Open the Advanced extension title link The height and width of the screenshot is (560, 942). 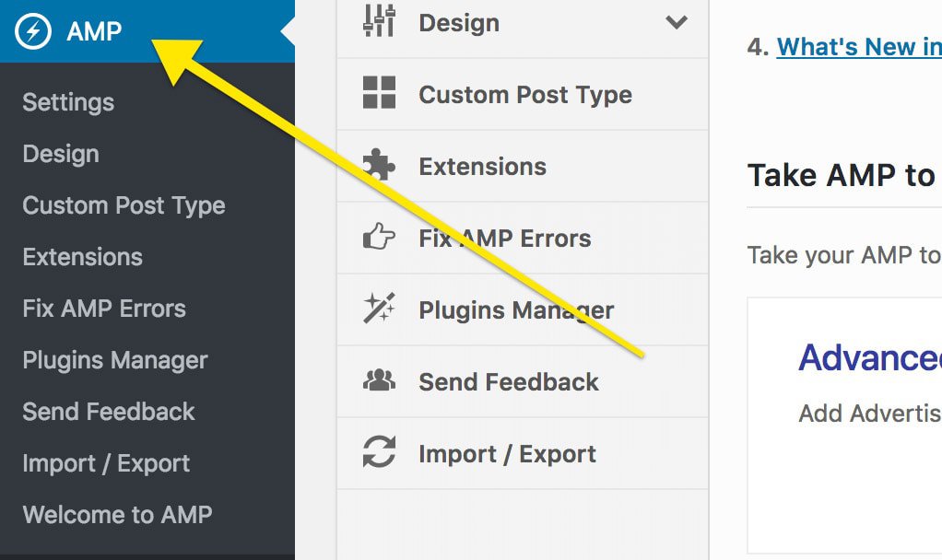tap(870, 357)
